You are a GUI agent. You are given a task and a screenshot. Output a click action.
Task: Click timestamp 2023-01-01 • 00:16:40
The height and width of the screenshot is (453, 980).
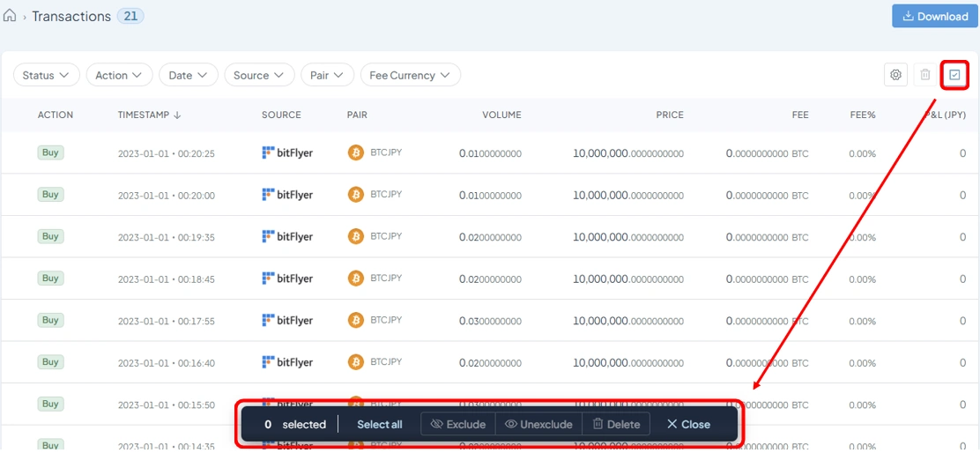pos(167,363)
